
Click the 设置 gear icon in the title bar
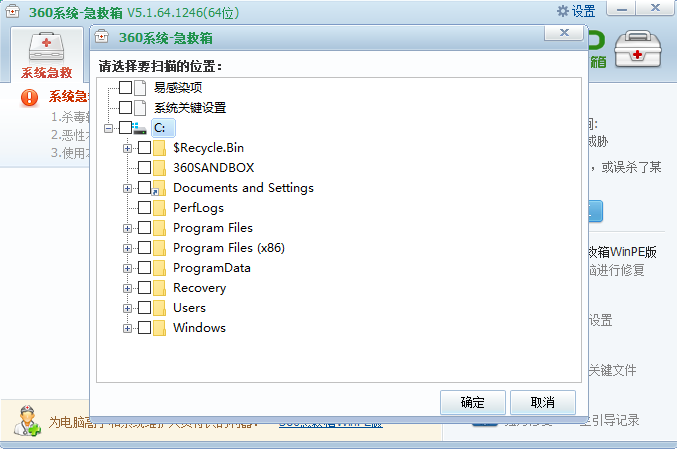[x=563, y=11]
